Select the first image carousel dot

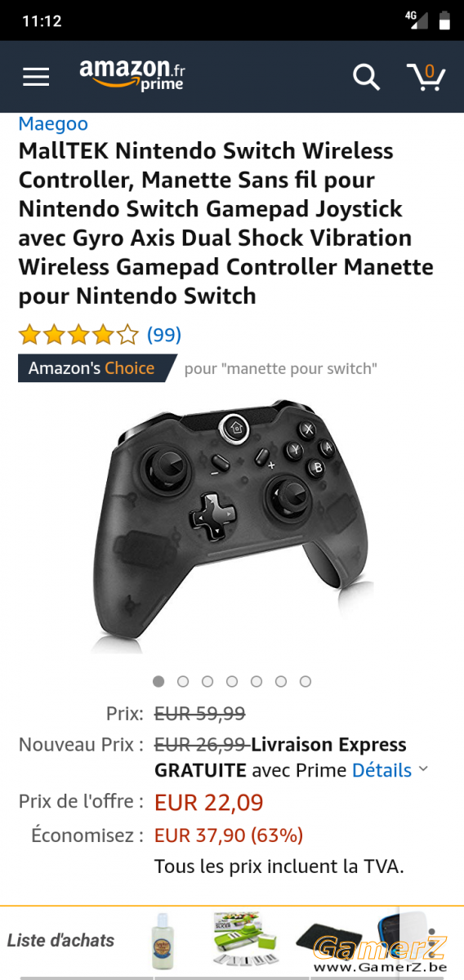(158, 681)
